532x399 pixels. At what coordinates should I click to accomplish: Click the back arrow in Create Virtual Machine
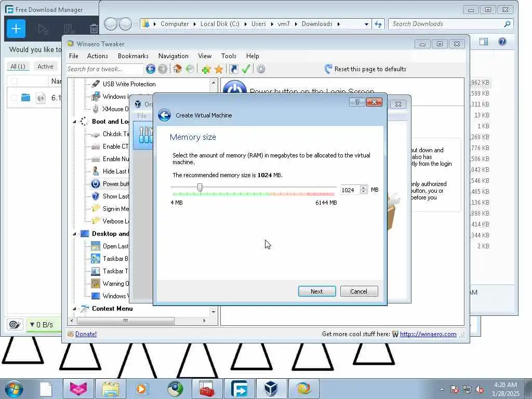click(x=165, y=115)
